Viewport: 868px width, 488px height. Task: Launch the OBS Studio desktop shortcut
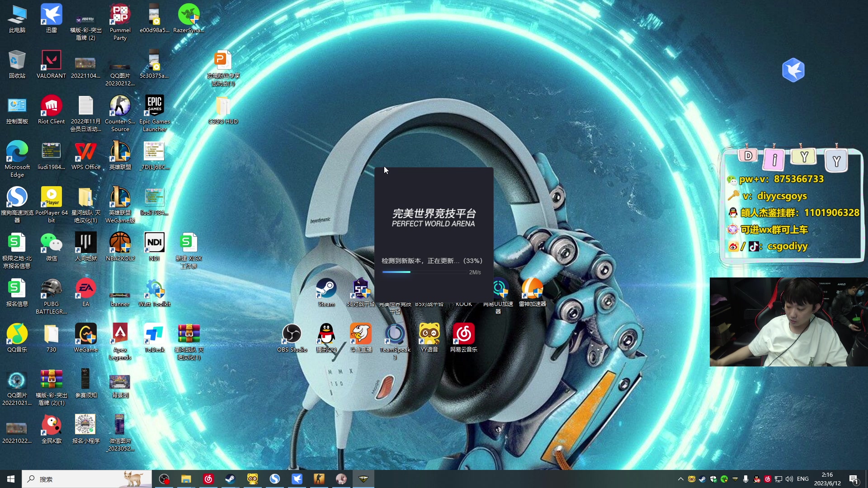(292, 338)
